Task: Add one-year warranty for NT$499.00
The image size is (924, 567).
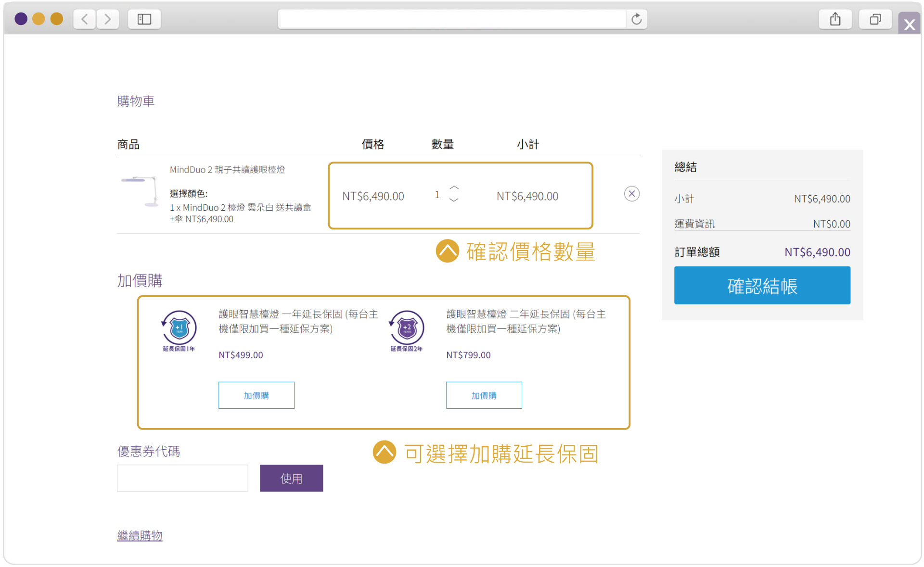Action: tap(256, 395)
